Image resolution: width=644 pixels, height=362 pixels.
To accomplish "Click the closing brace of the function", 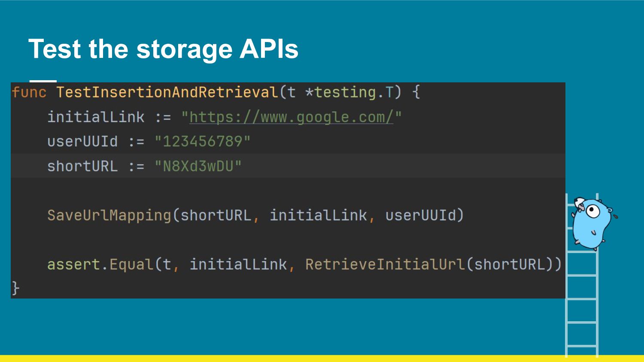I will [x=15, y=288].
